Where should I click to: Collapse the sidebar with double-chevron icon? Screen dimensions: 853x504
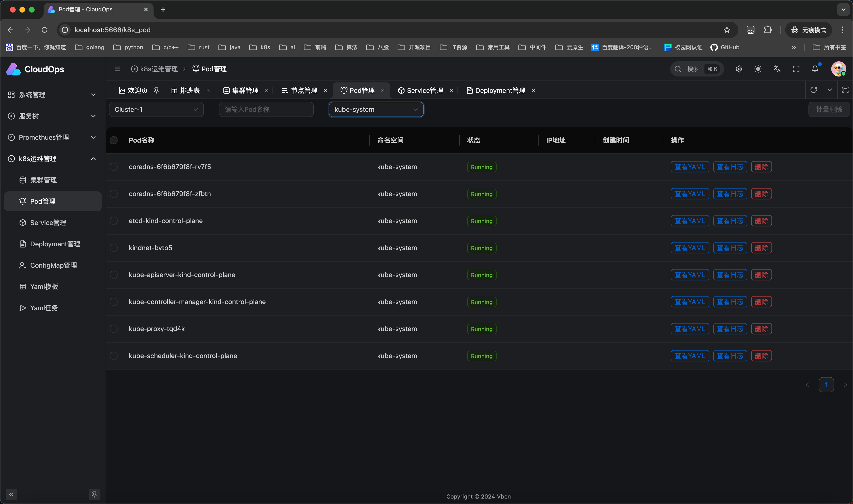tap(12, 495)
